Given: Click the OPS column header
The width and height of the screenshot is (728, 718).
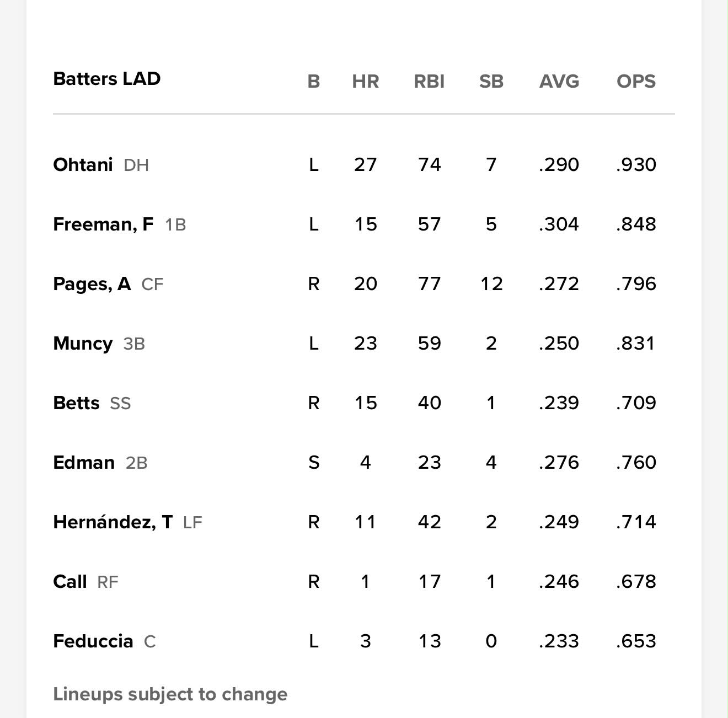Looking at the screenshot, I should tap(636, 81).
